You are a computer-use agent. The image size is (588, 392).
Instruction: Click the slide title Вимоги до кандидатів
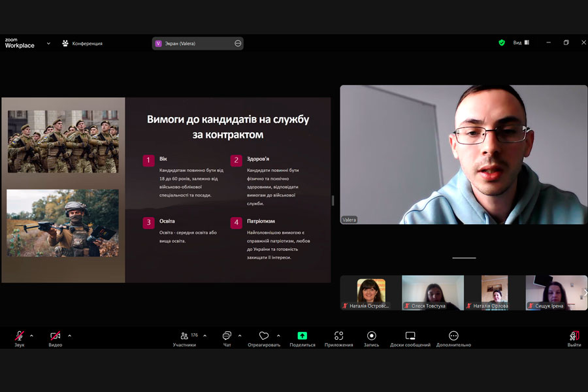(228, 127)
